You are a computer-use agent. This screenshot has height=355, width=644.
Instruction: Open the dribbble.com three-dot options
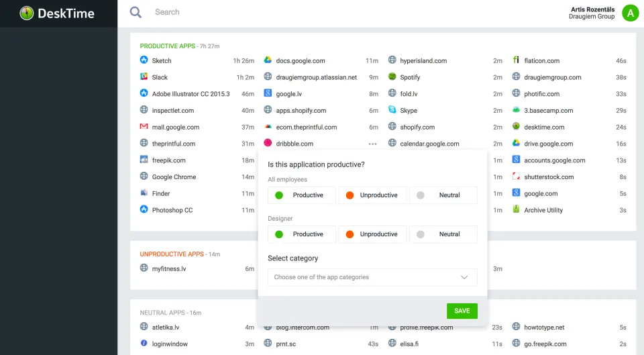[372, 144]
